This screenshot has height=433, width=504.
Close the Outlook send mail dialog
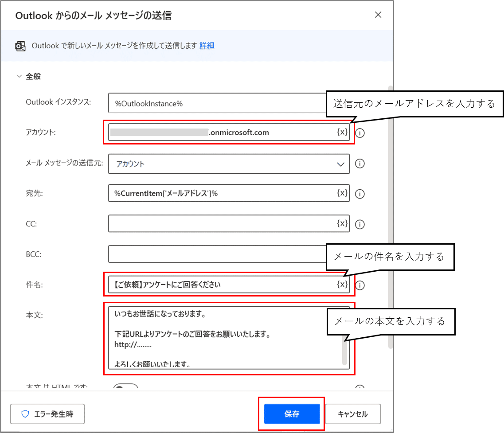tap(378, 15)
